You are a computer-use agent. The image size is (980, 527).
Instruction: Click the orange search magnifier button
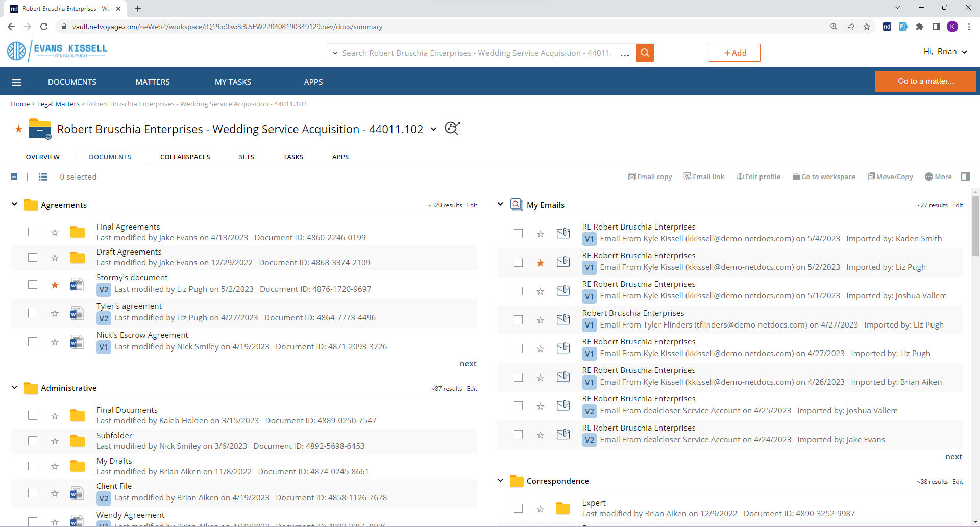[645, 53]
